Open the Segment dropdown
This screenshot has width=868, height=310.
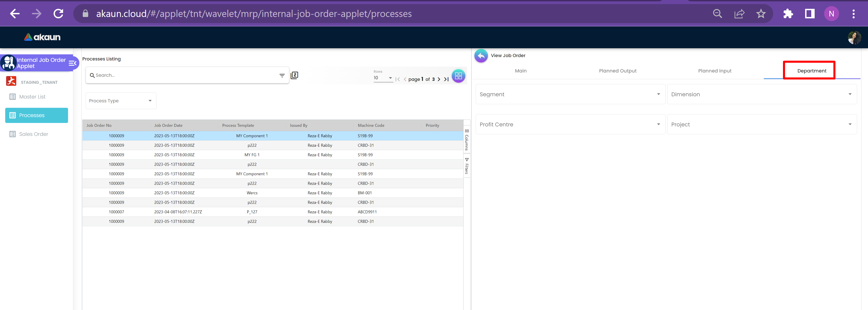click(x=570, y=94)
